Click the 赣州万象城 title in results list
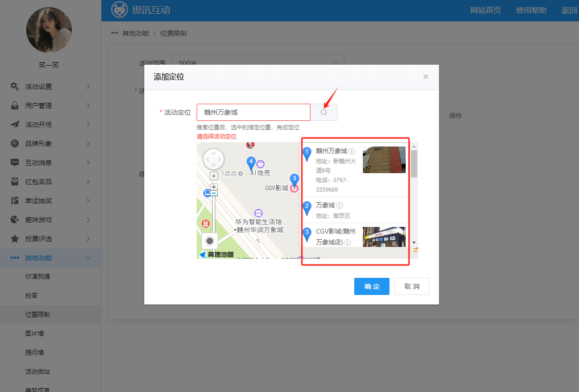Screen dimensions: 579x392 click(x=331, y=151)
